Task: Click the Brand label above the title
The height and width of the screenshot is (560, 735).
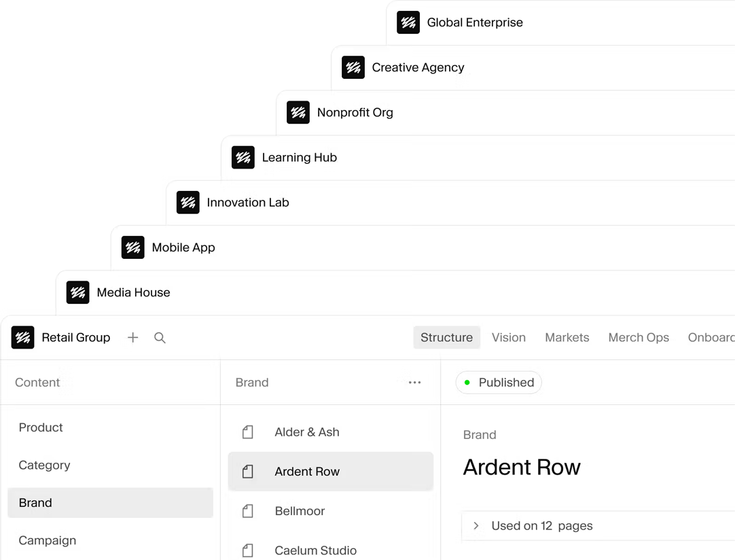Action: point(480,435)
